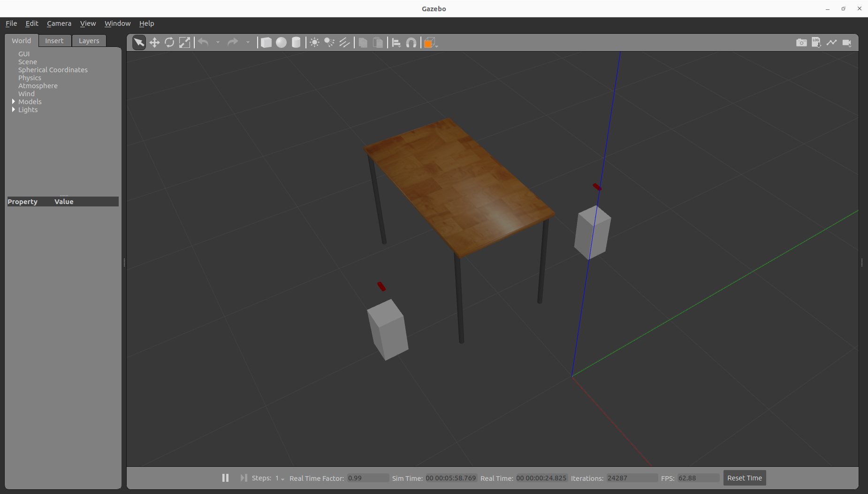Screen dimensions: 868x494
Task: Open the Camera menu
Action: (x=59, y=23)
